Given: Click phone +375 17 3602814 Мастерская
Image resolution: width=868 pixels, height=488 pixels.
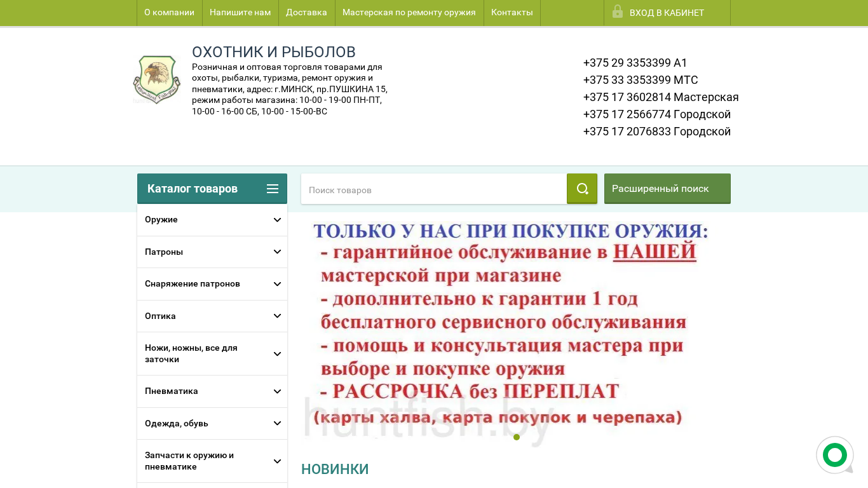Looking at the screenshot, I should 661,97.
